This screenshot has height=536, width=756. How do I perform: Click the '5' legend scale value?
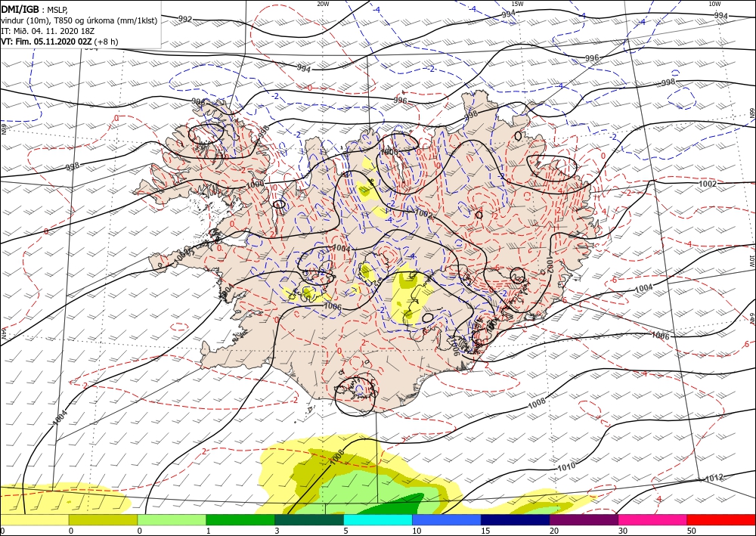345,531
